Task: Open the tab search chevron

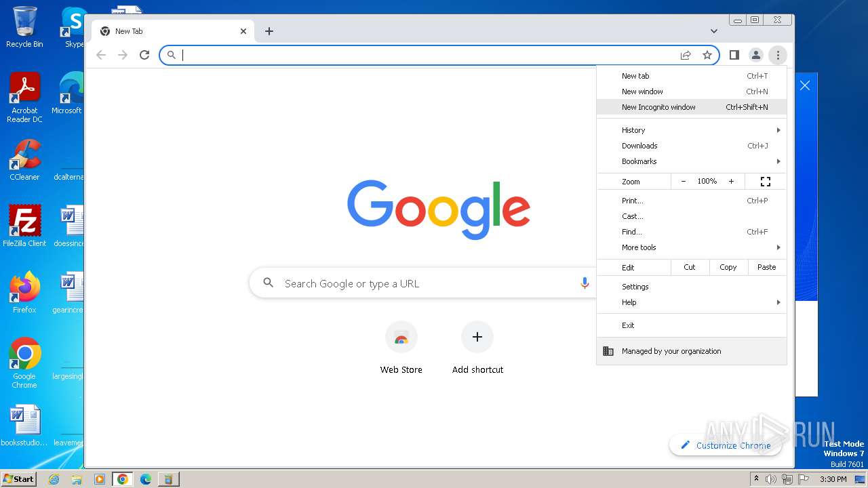Action: point(714,31)
